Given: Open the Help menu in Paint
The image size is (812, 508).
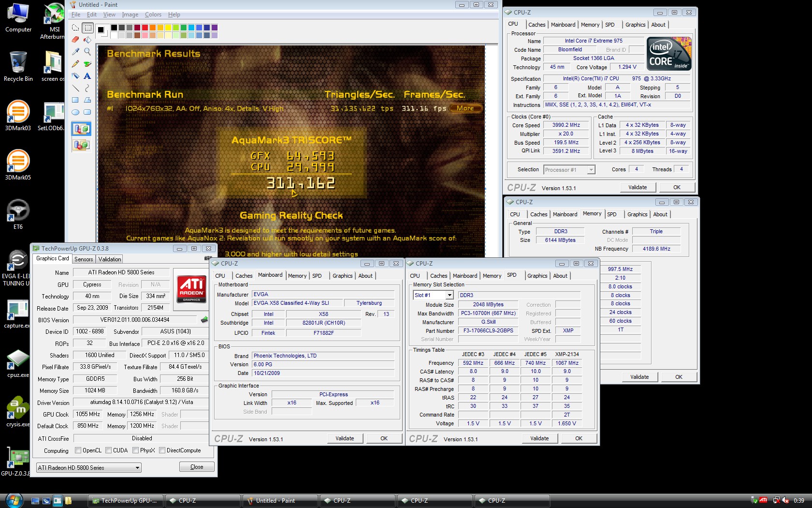Looking at the screenshot, I should (x=174, y=15).
